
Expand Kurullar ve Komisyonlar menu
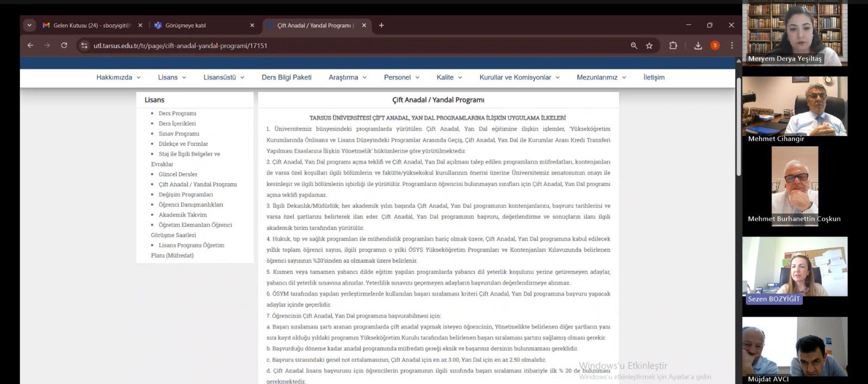point(519,78)
